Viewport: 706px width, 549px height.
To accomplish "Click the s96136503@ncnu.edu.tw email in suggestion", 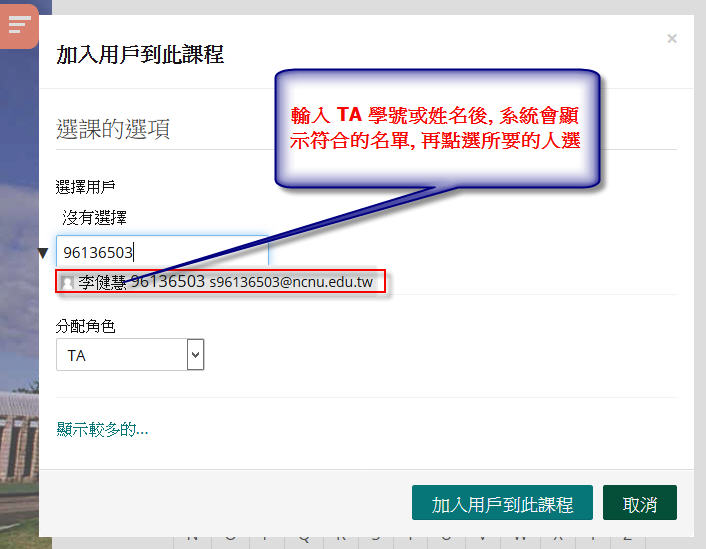I will pos(291,283).
